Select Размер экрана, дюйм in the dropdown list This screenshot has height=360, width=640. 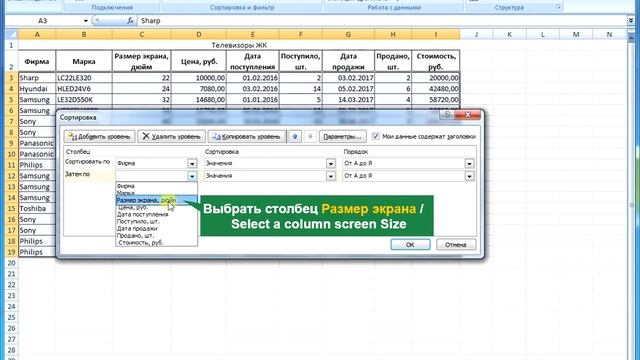[x=156, y=200]
